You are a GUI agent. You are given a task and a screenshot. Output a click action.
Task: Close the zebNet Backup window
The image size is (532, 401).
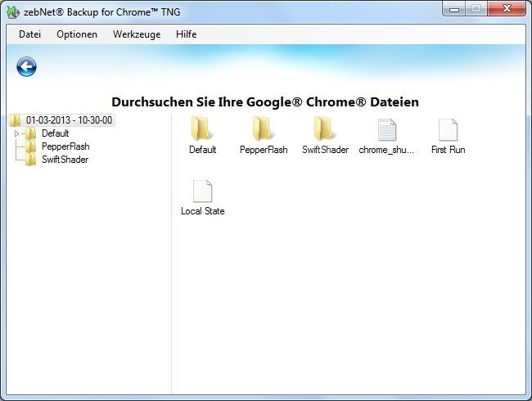(x=507, y=9)
